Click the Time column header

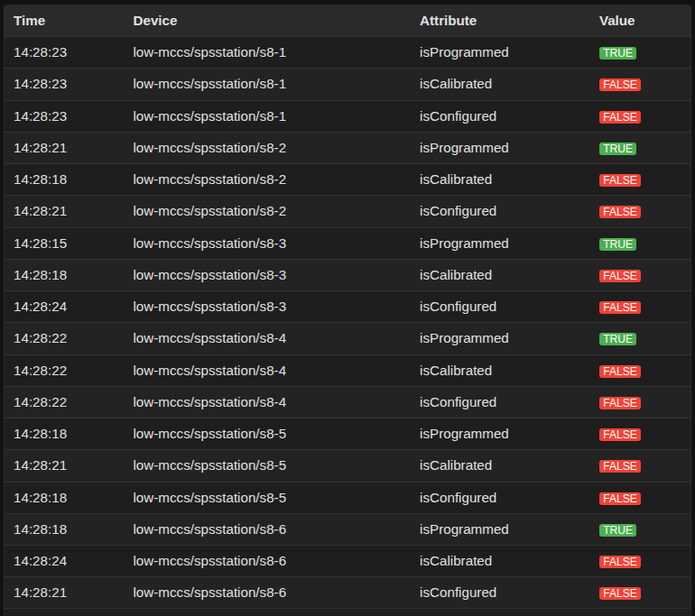(29, 21)
